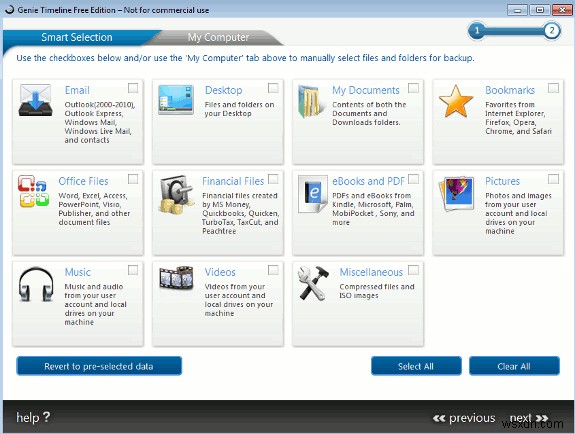Click 'Compressed files and ISO images' description

click(377, 291)
